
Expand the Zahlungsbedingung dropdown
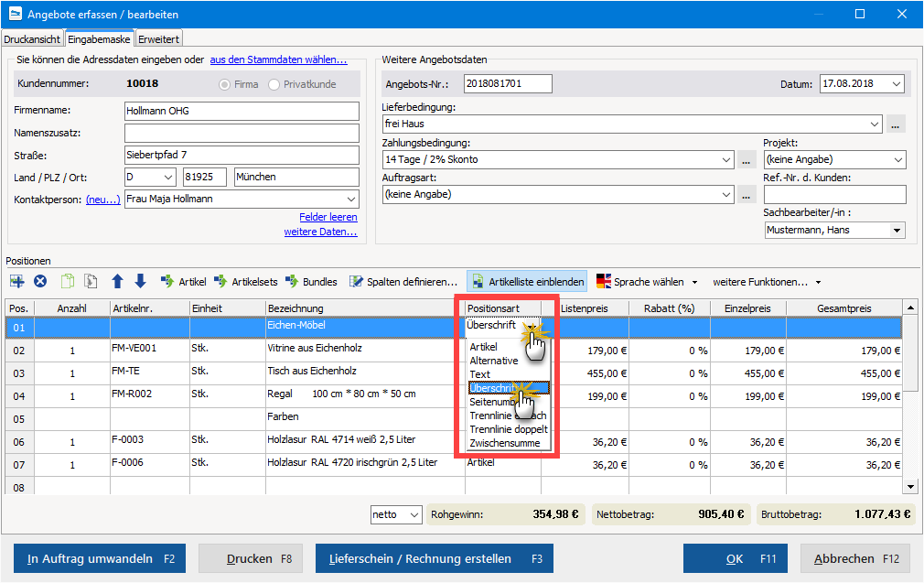tap(726, 159)
